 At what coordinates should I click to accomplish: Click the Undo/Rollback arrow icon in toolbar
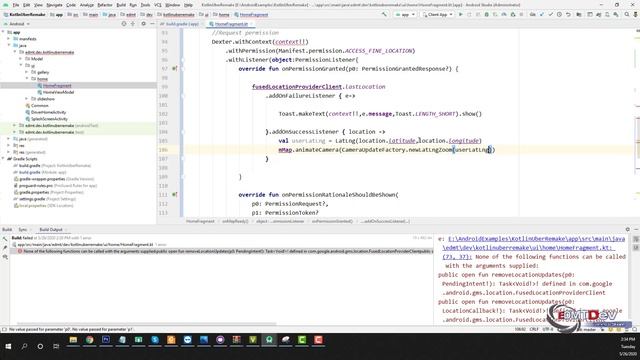coord(568,14)
